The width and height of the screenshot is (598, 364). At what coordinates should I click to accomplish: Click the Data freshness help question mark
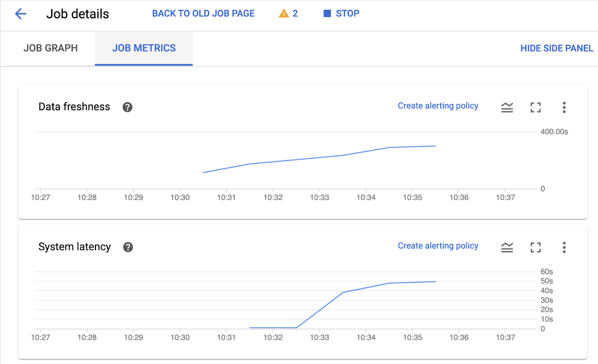coord(127,107)
